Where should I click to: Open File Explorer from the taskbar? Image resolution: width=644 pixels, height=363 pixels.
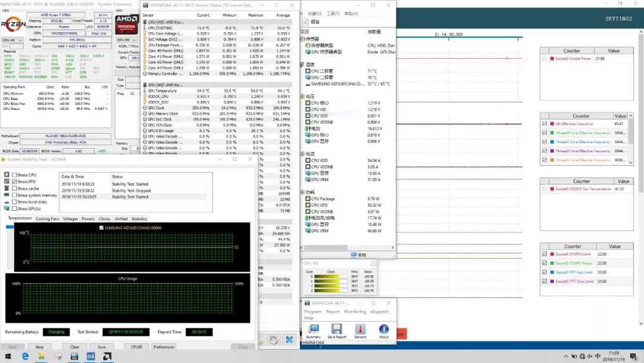pyautogui.click(x=42, y=356)
